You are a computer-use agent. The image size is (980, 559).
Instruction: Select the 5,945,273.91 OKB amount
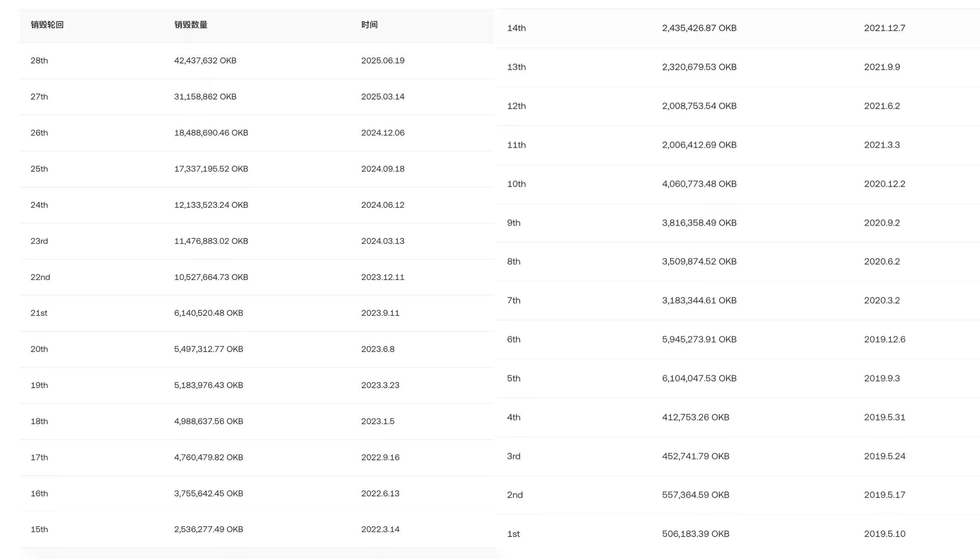pyautogui.click(x=699, y=339)
